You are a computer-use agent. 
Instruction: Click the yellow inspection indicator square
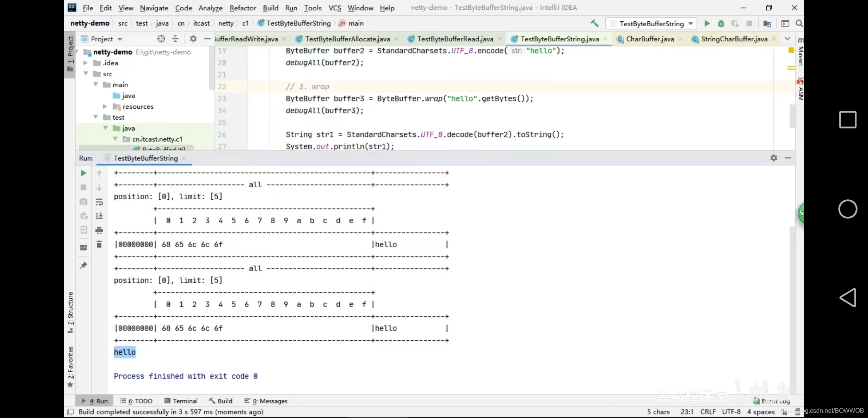pyautogui.click(x=791, y=50)
